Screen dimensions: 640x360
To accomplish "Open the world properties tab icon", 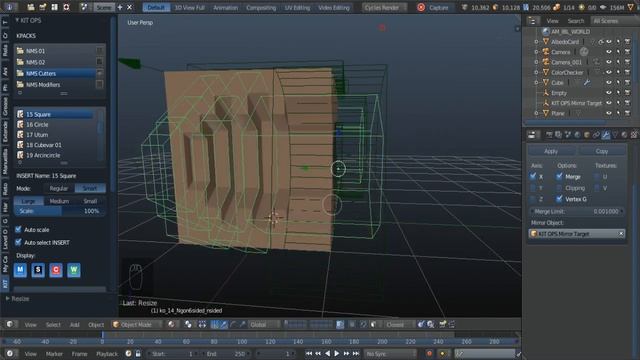I will (x=577, y=135).
